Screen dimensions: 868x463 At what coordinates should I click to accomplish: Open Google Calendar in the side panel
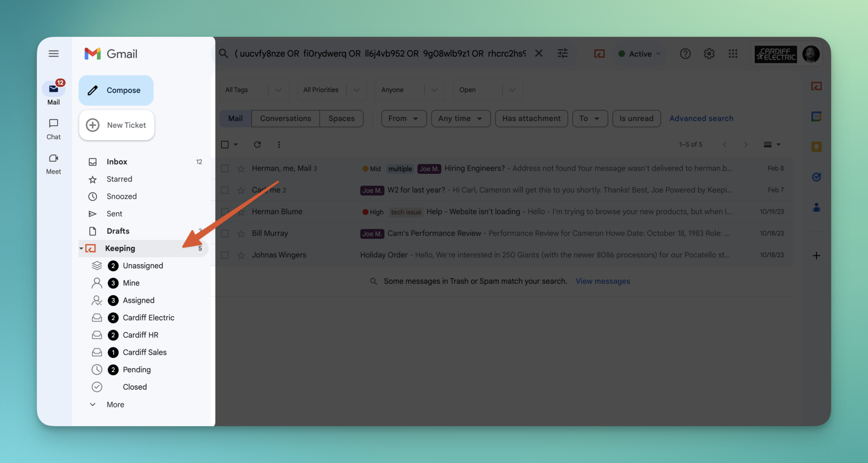(x=816, y=116)
